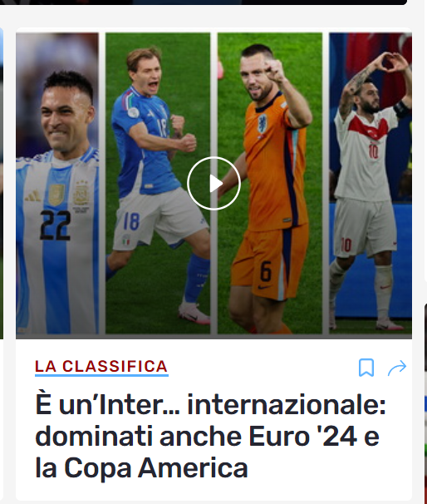Bookmark the Inter internazionale article
427x504 pixels.
pos(366,368)
